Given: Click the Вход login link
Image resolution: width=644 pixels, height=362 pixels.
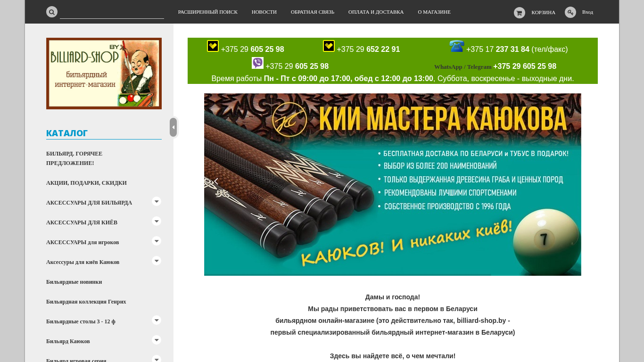Looking at the screenshot, I should point(587,12).
